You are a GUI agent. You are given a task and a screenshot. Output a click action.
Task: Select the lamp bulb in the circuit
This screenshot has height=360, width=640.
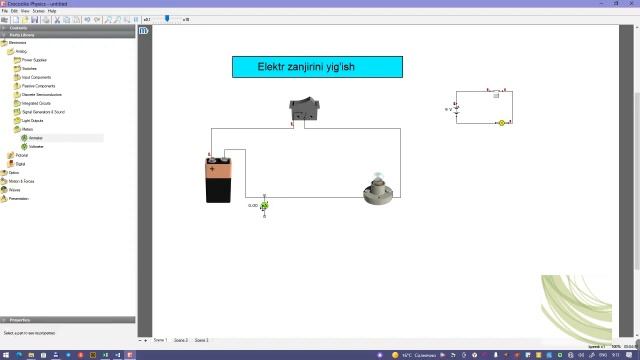point(378,190)
